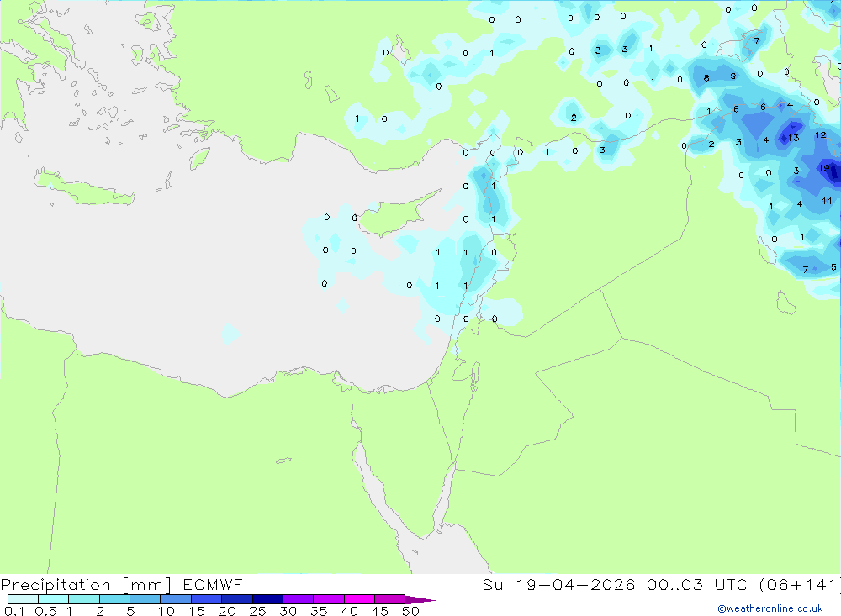Click the "0.1" legend scale label
This screenshot has height=616, width=841.
pos(14,611)
